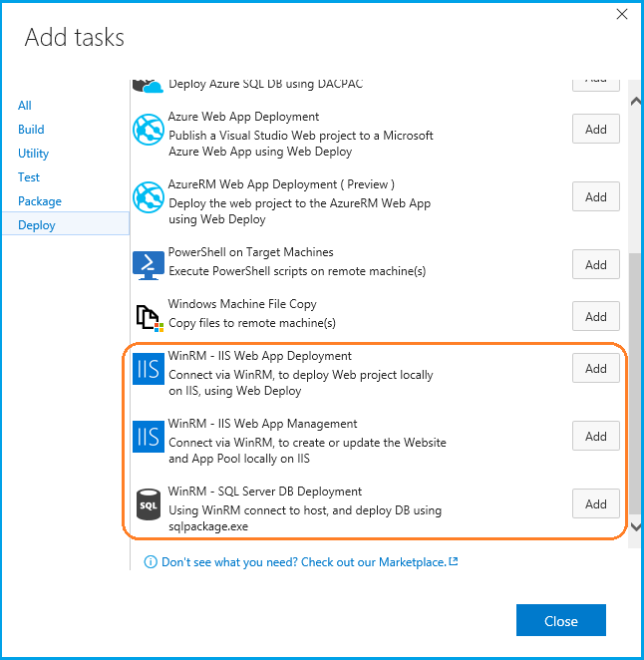Click the 'Azure Web App Deployment' title

(243, 117)
